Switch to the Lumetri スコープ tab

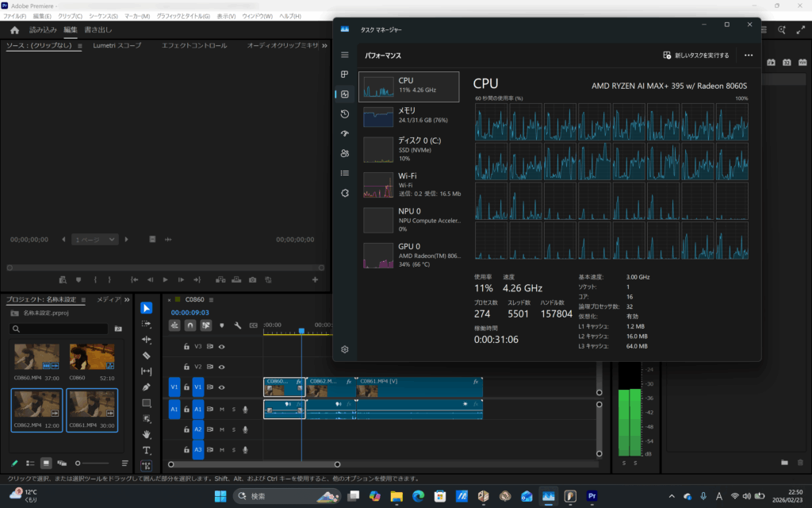click(116, 45)
